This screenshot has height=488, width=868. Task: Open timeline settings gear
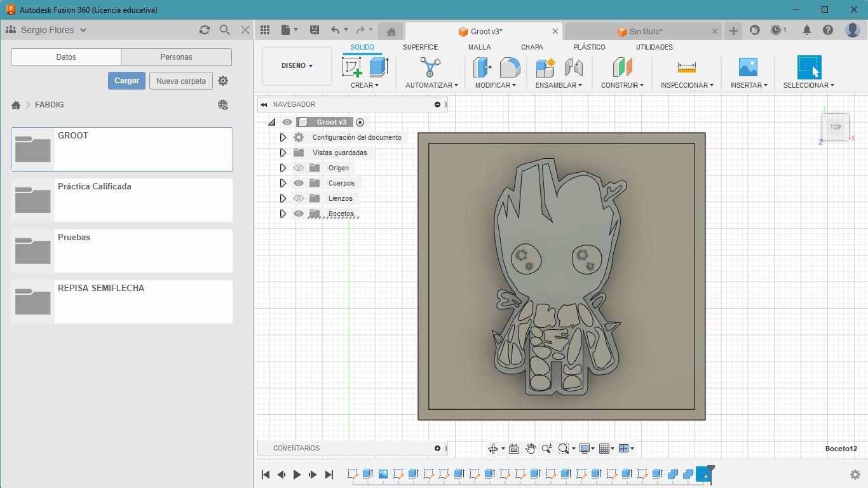coord(855,475)
